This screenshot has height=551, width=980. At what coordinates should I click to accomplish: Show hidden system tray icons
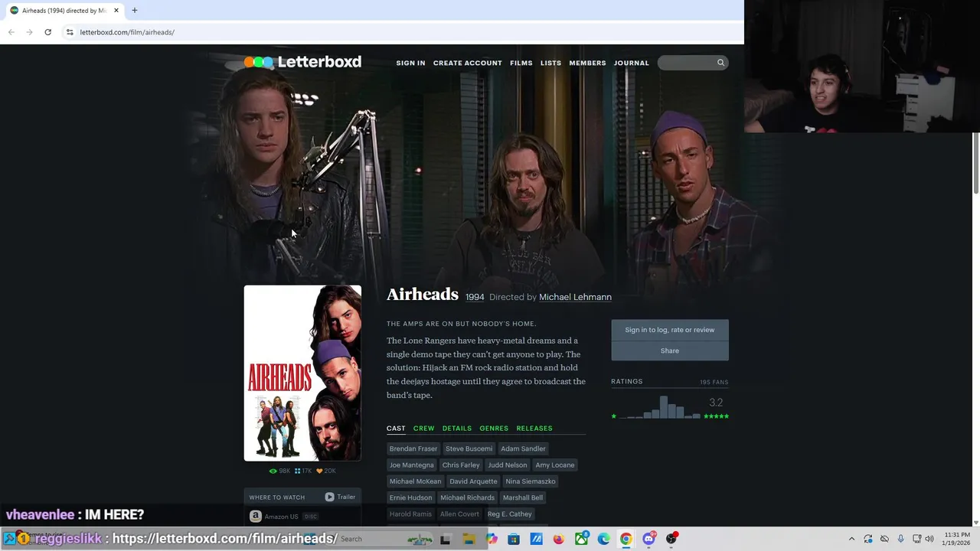coord(851,539)
